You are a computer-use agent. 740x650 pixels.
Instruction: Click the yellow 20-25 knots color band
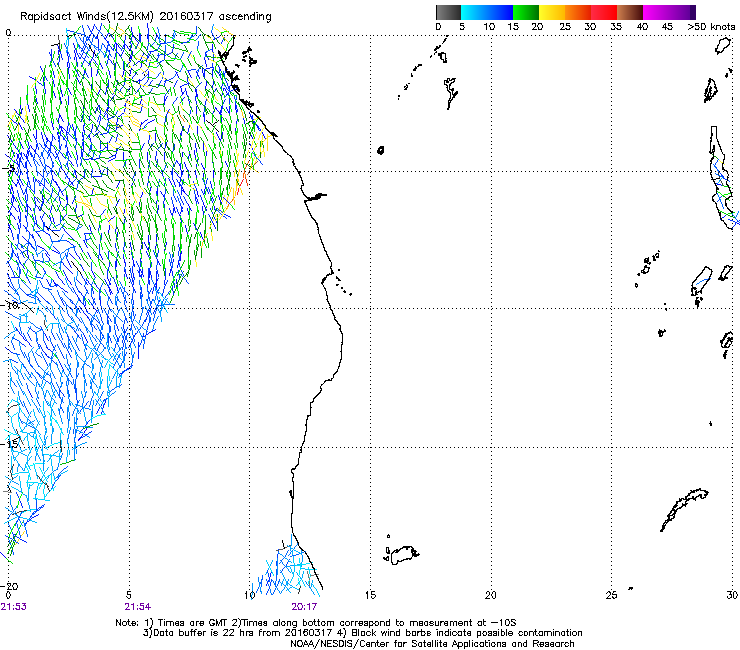pyautogui.click(x=552, y=12)
